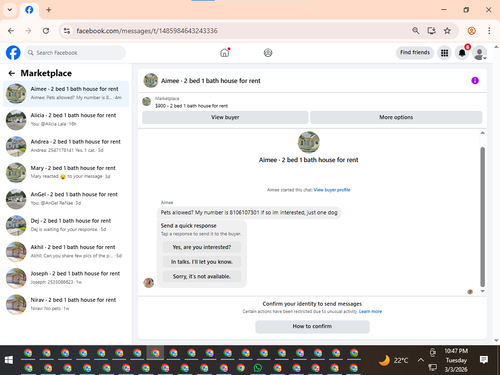Click the large house listing picture in chat
Screen dimensions: 500x375
point(309,142)
